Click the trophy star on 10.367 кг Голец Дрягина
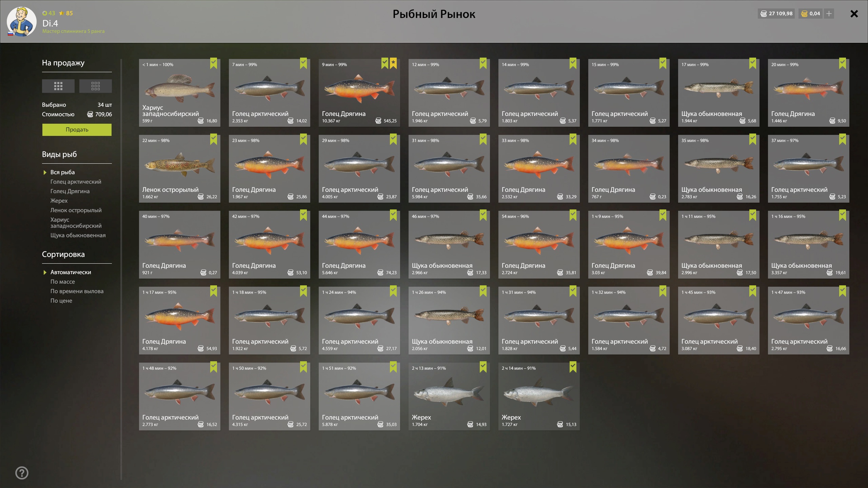868x488 pixels. [x=393, y=63]
